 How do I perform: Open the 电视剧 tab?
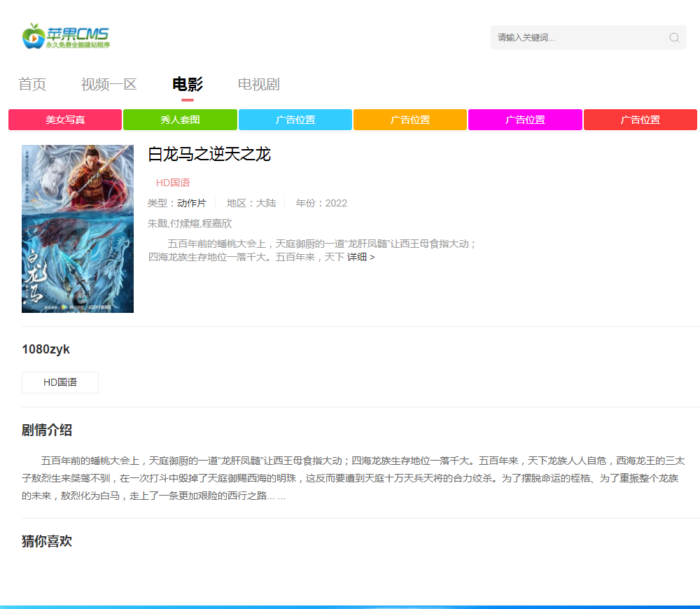coord(258,84)
